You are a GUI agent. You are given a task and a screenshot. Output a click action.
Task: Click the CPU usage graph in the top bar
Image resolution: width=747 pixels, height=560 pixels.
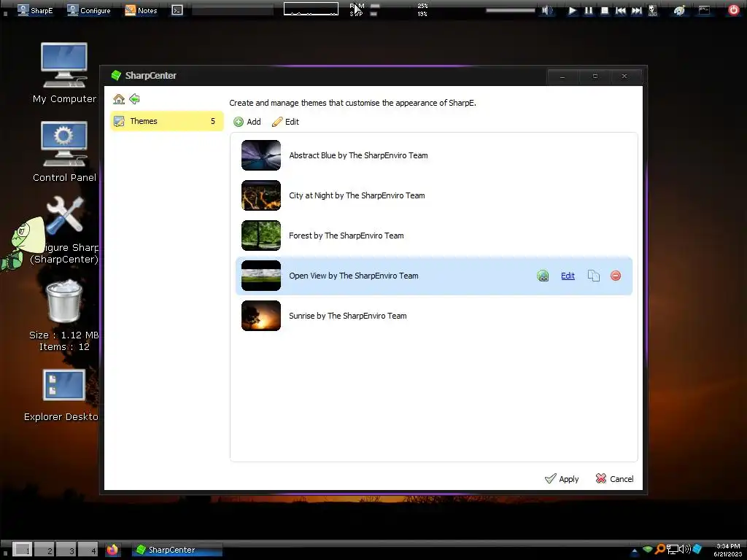point(311,9)
